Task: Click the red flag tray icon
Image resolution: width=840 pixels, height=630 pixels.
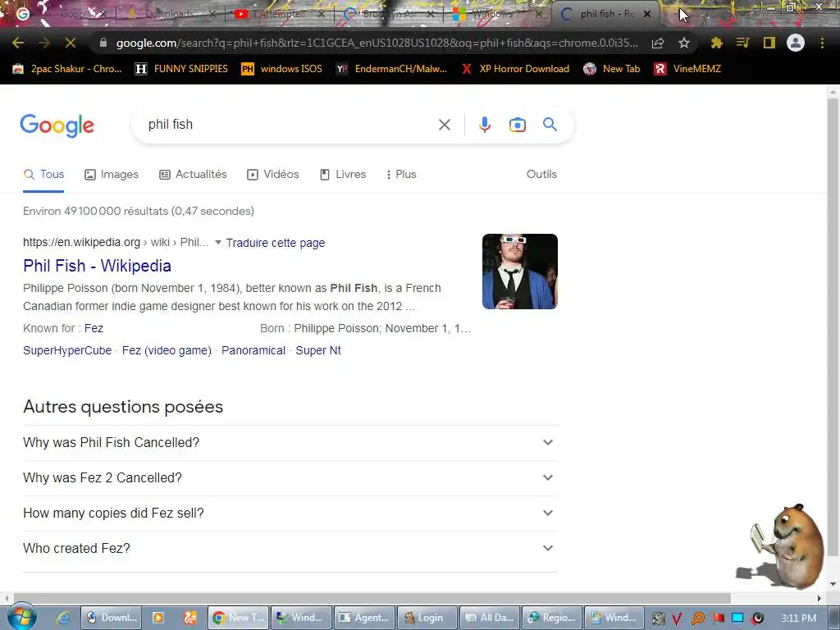Action: [x=718, y=618]
